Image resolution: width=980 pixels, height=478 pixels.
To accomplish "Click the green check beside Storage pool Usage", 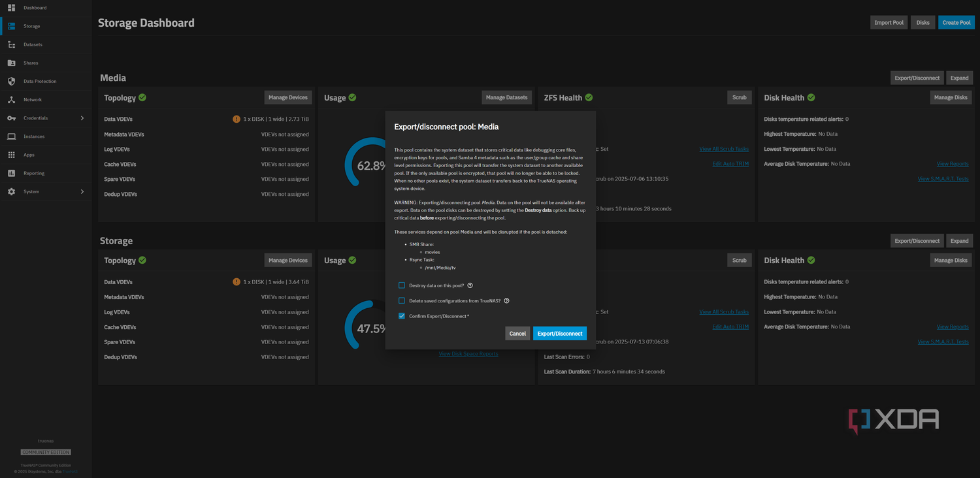I will click(x=352, y=260).
